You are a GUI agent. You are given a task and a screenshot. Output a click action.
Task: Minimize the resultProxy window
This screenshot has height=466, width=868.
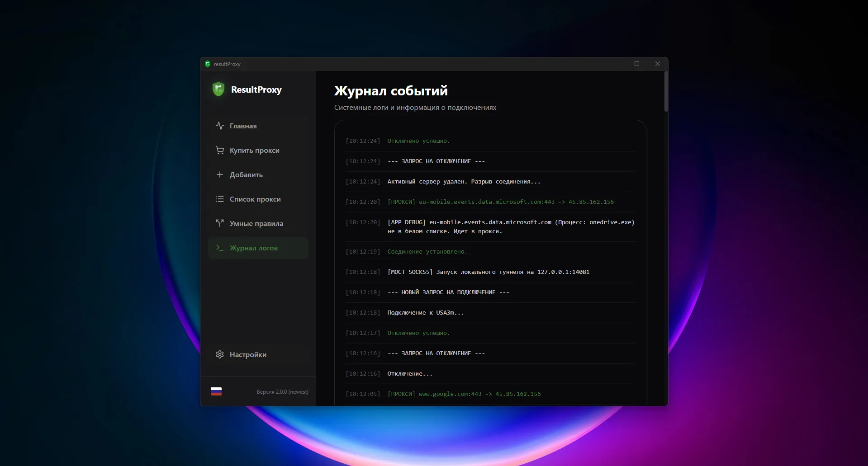(616, 64)
